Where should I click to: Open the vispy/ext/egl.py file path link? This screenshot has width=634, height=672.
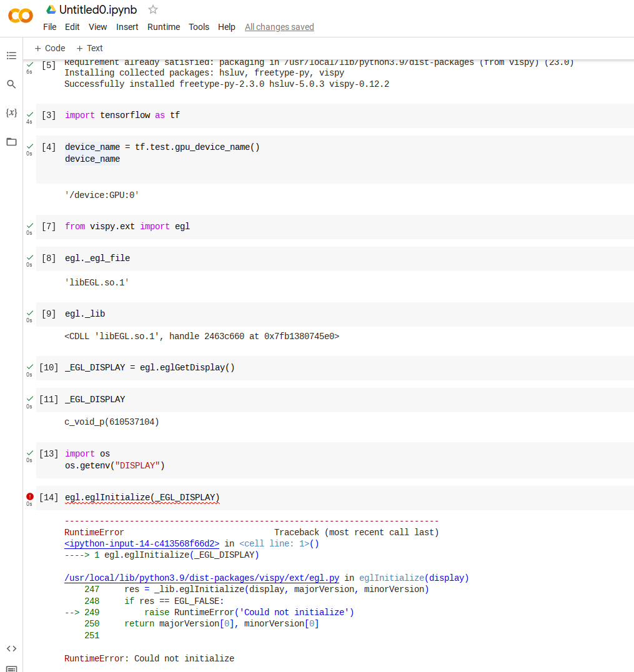click(x=202, y=578)
